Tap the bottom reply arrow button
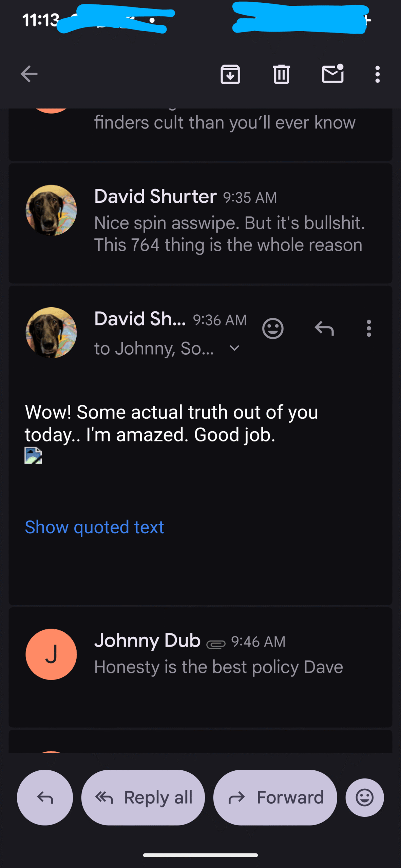This screenshot has height=868, width=401. (x=45, y=797)
